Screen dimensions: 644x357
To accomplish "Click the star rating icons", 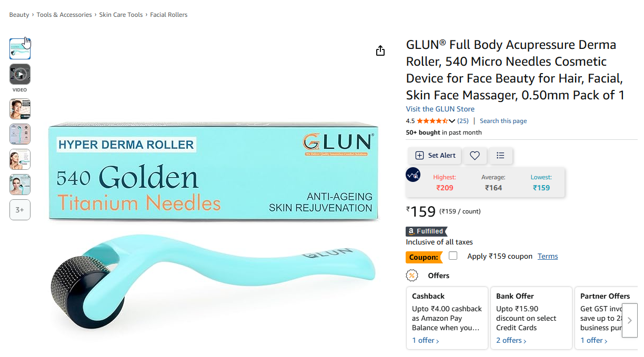I will point(432,121).
